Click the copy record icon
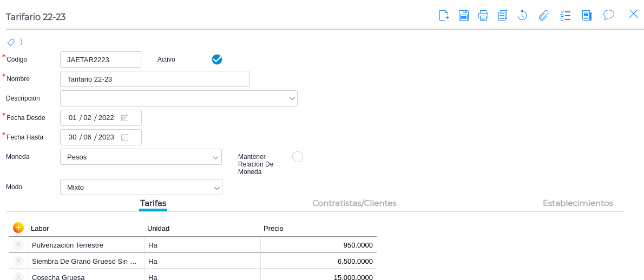Image resolution: width=644 pixels, height=280 pixels. click(503, 15)
